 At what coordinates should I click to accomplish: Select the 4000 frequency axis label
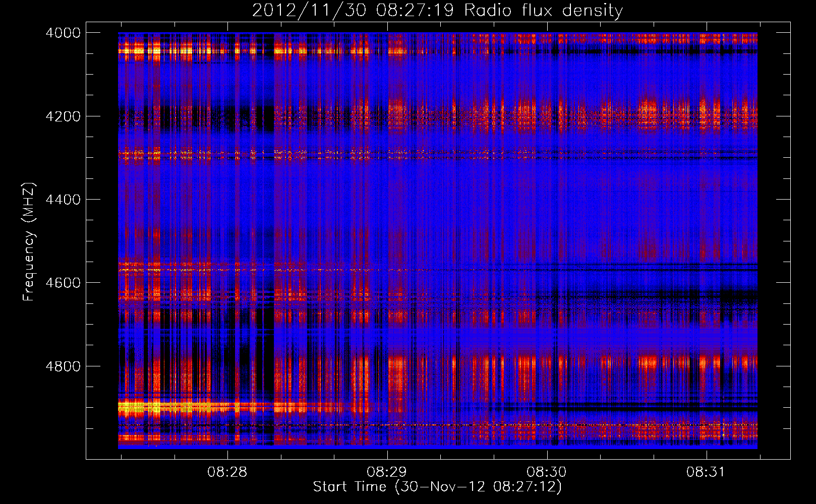tap(63, 33)
